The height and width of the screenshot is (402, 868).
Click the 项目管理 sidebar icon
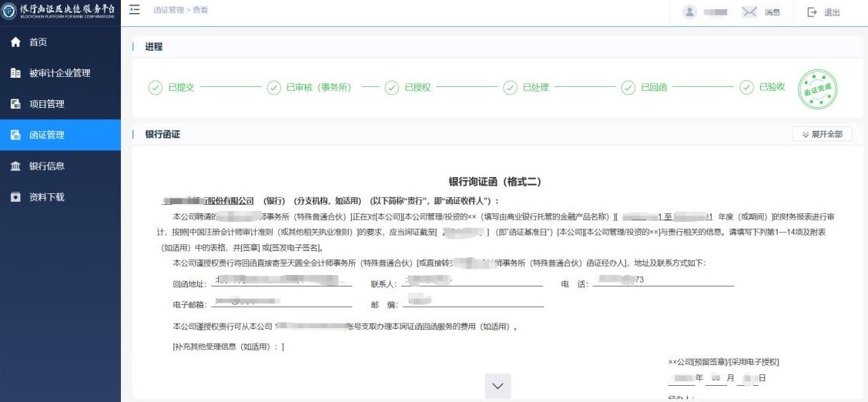pos(15,104)
